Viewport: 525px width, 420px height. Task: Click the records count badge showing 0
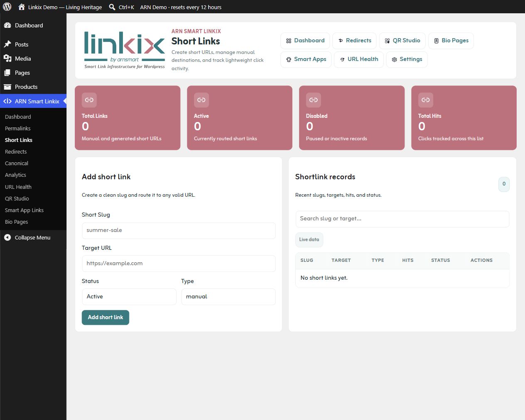[504, 184]
